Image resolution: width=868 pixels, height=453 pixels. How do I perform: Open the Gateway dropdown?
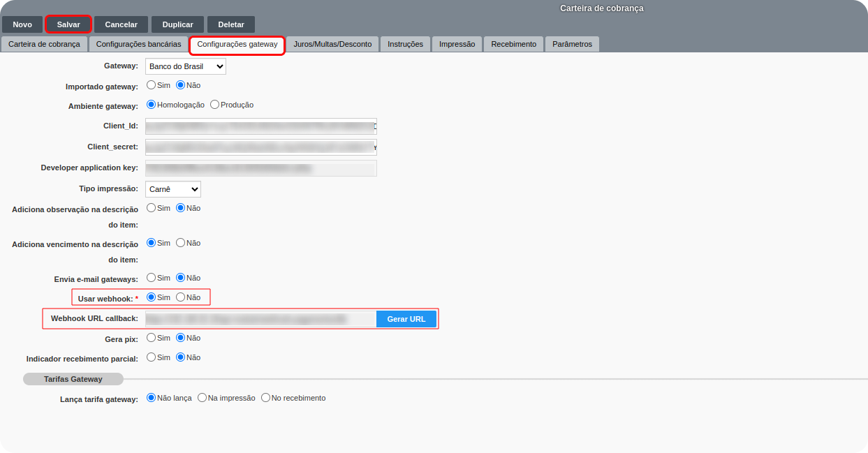186,66
